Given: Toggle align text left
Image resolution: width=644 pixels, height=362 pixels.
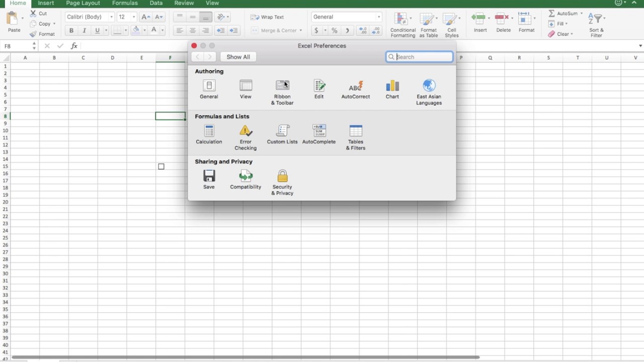Looking at the screenshot, I should point(180,31).
